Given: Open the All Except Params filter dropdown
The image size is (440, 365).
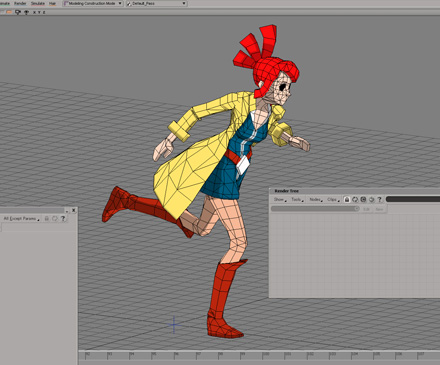Looking at the screenshot, I should click(x=21, y=219).
